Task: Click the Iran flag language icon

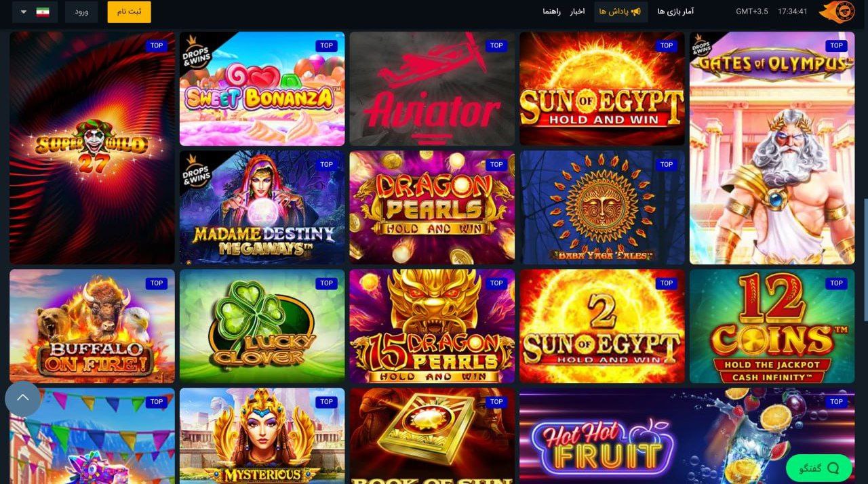Action: 43,12
